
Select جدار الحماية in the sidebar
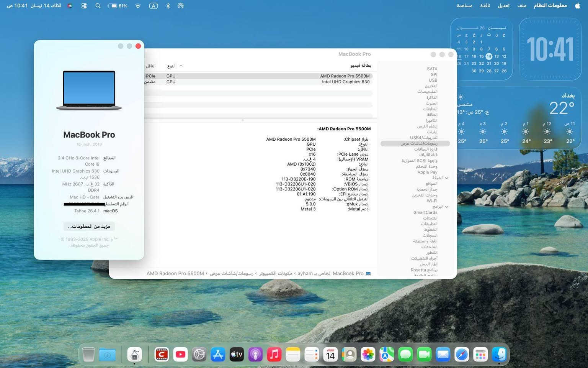point(427,189)
